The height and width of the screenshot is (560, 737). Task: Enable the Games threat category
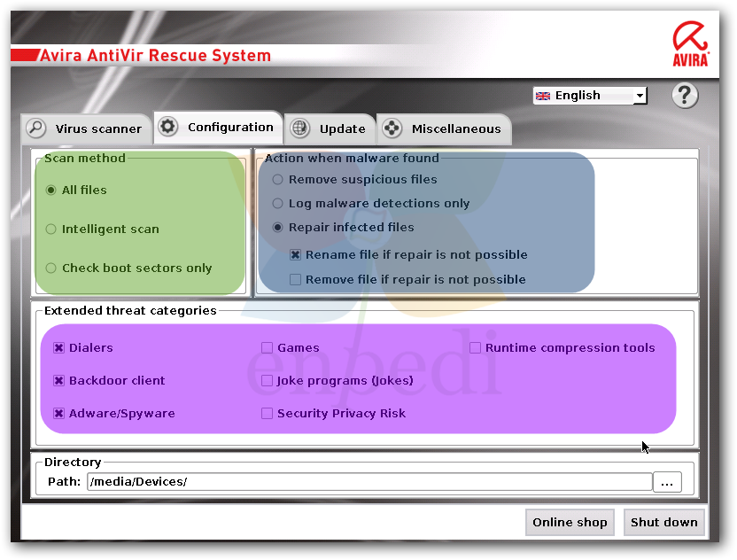point(267,348)
